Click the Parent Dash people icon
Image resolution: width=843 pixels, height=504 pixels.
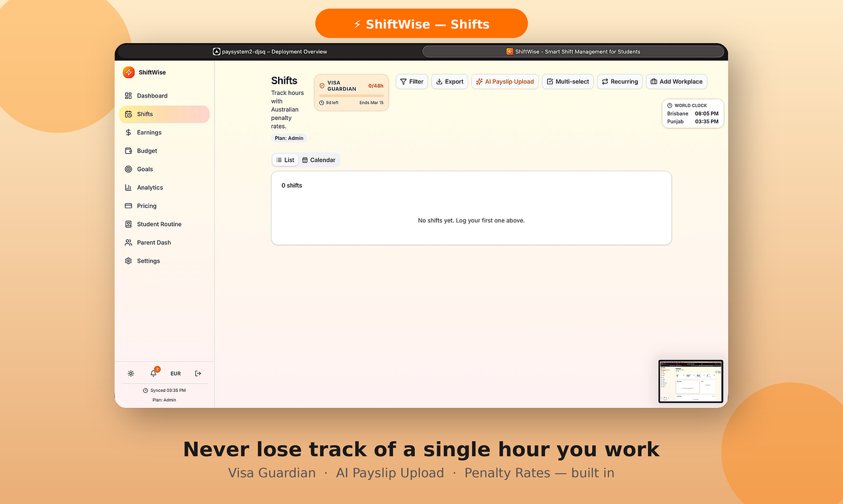point(128,243)
